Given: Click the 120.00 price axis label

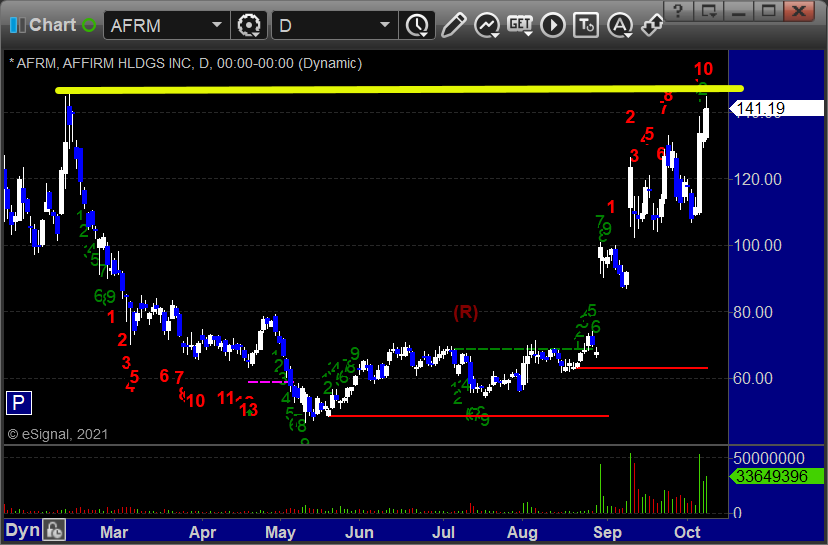Looking at the screenshot, I should click(758, 180).
